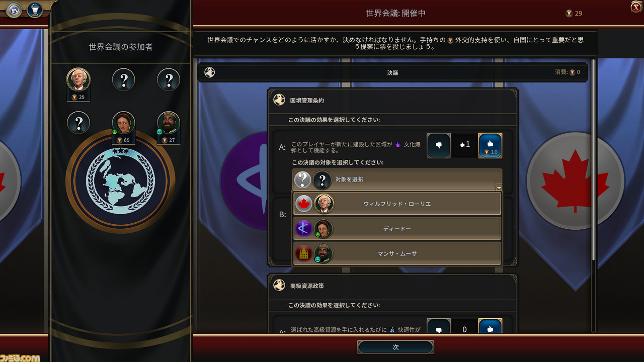The height and width of the screenshot is (362, 644).
Task: Vote thumbs-up on 国境管理条約 costing 10
Action: [490, 145]
